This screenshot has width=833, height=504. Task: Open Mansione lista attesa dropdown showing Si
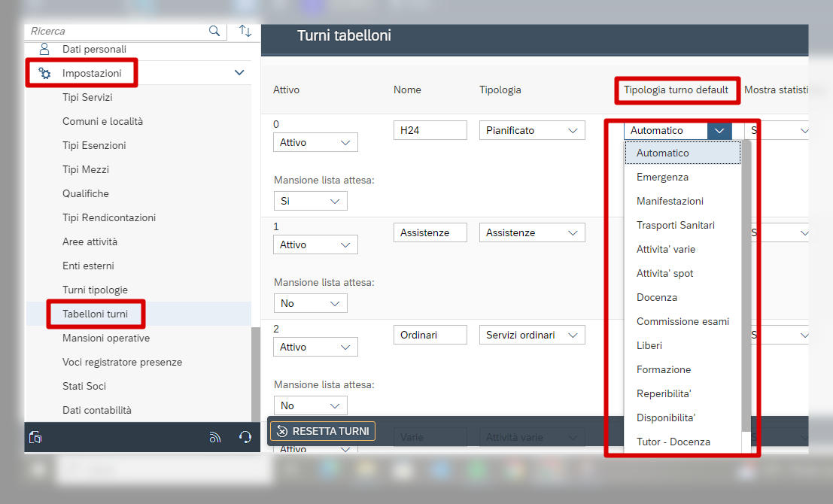(310, 201)
